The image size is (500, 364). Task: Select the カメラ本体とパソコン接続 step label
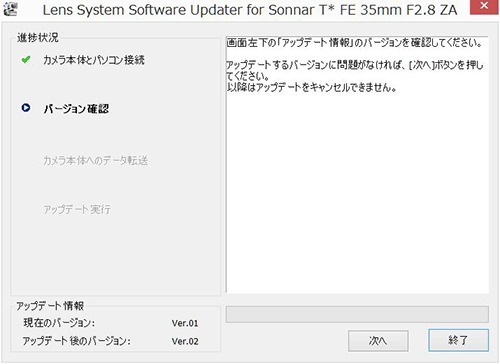tap(94, 60)
